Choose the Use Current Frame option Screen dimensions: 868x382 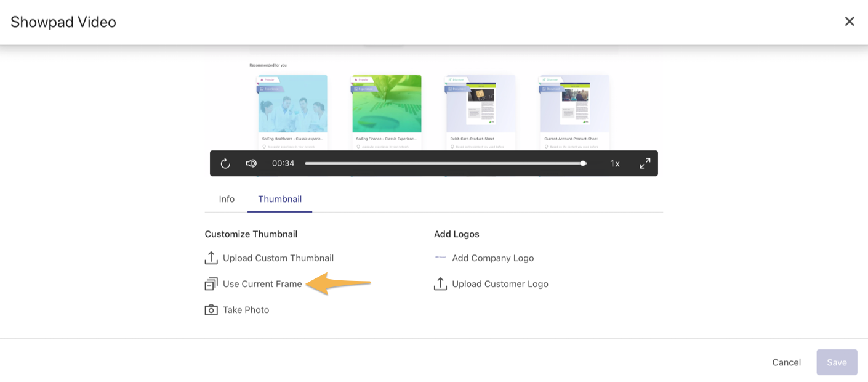click(262, 284)
